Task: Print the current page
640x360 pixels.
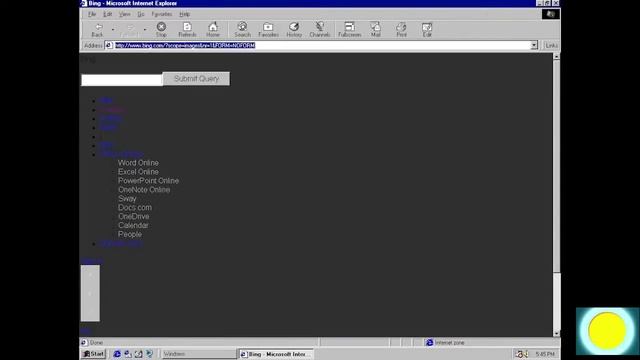Action: tap(401, 30)
